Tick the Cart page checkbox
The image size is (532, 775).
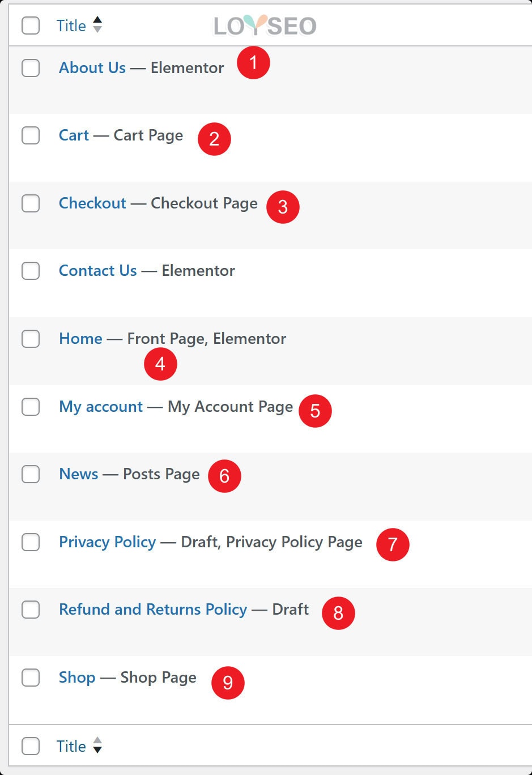pos(31,135)
